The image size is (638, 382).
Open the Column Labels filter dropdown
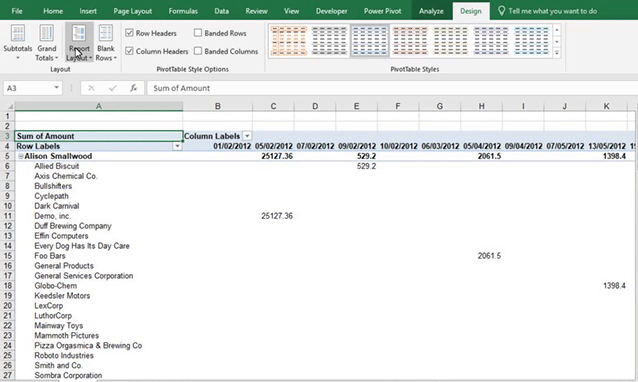[247, 136]
